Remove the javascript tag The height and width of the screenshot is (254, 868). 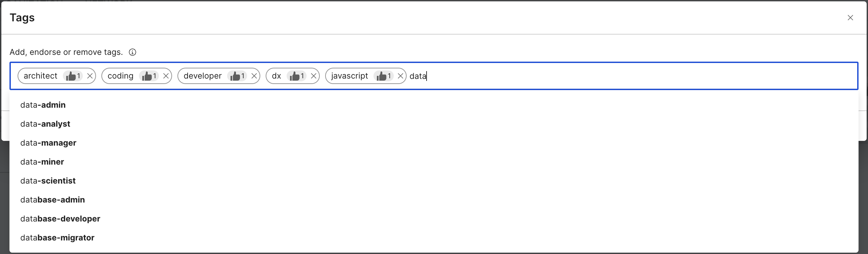[401, 76]
